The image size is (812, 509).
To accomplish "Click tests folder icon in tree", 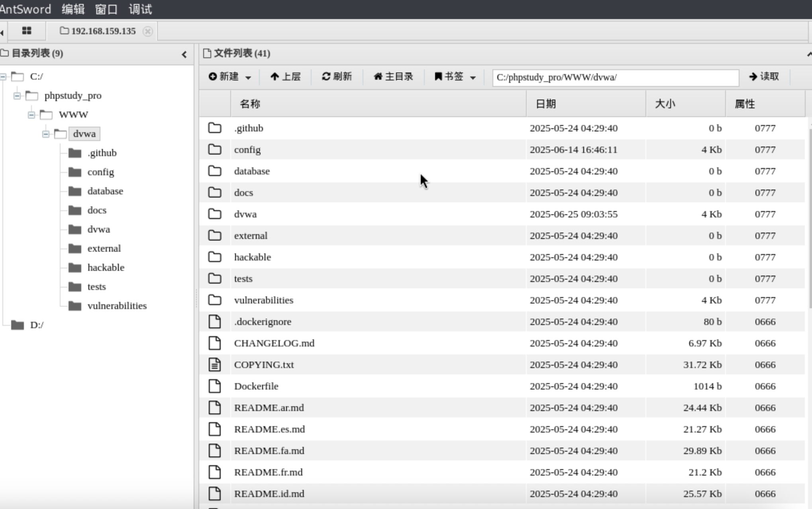I will 75,287.
